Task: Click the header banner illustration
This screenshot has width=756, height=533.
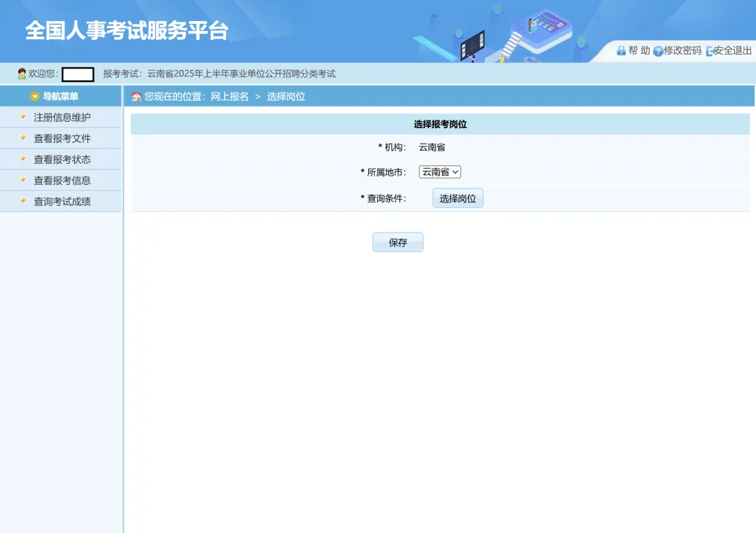Action: pyautogui.click(x=504, y=32)
